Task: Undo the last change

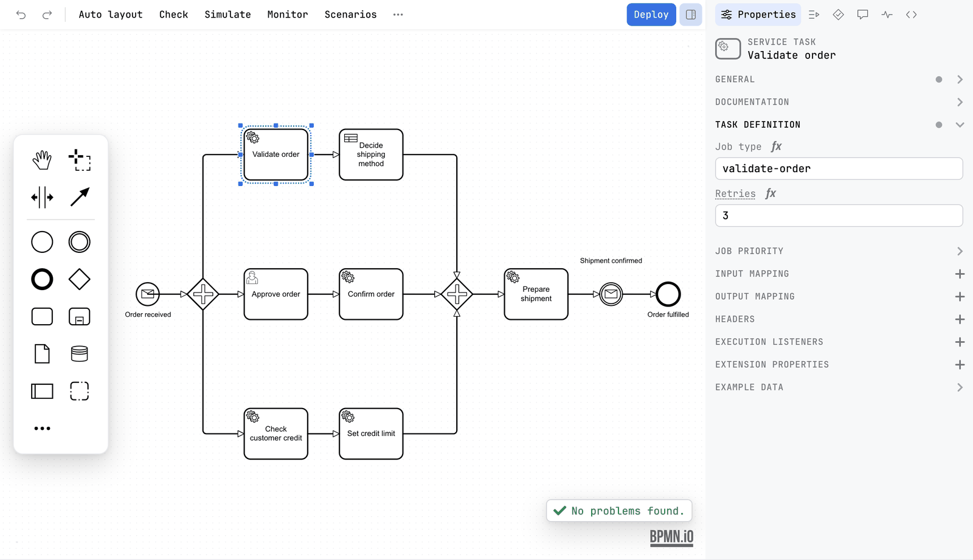Action: point(21,15)
